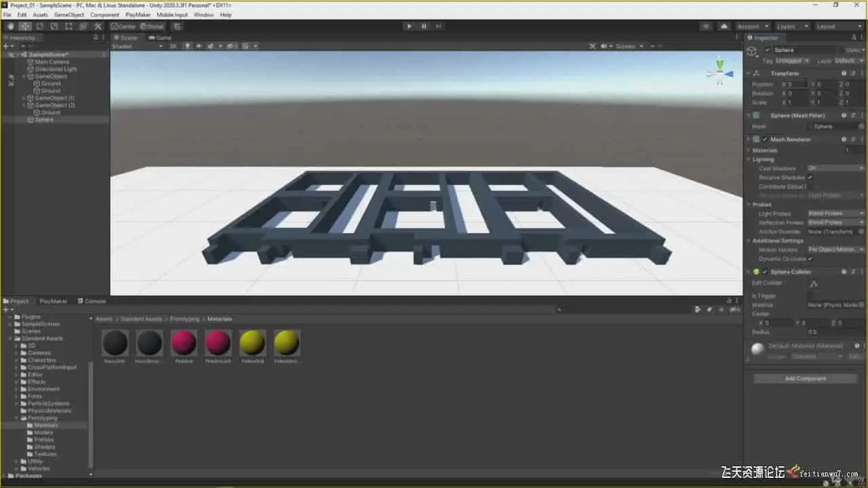Click the Radius input field
Viewport: 868px width, 488px height.
(835, 332)
